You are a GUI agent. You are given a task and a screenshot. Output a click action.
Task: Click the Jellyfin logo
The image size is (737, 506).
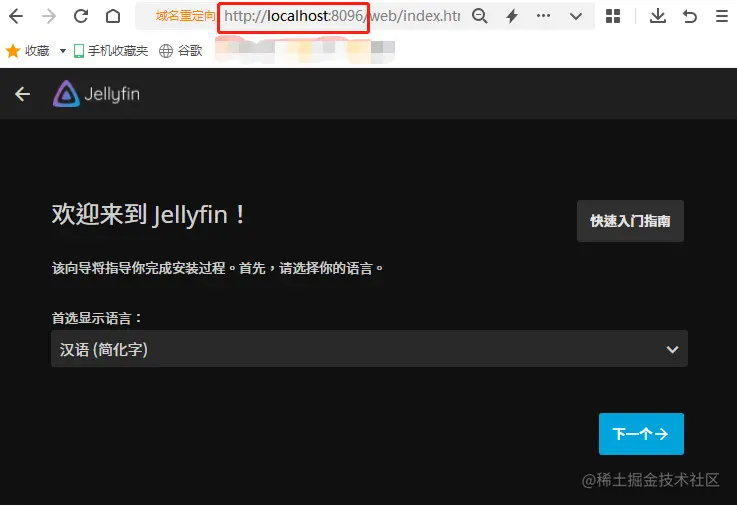point(96,93)
